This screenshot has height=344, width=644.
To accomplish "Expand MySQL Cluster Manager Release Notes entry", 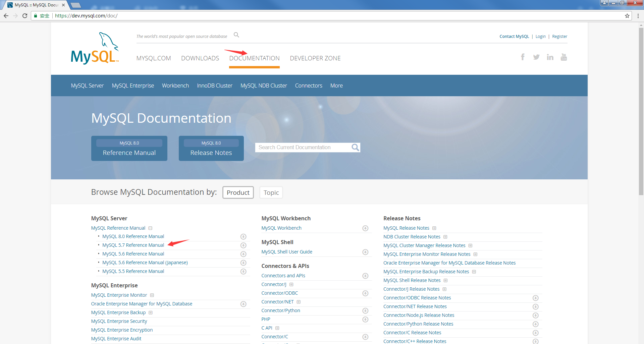I will click(x=471, y=245).
